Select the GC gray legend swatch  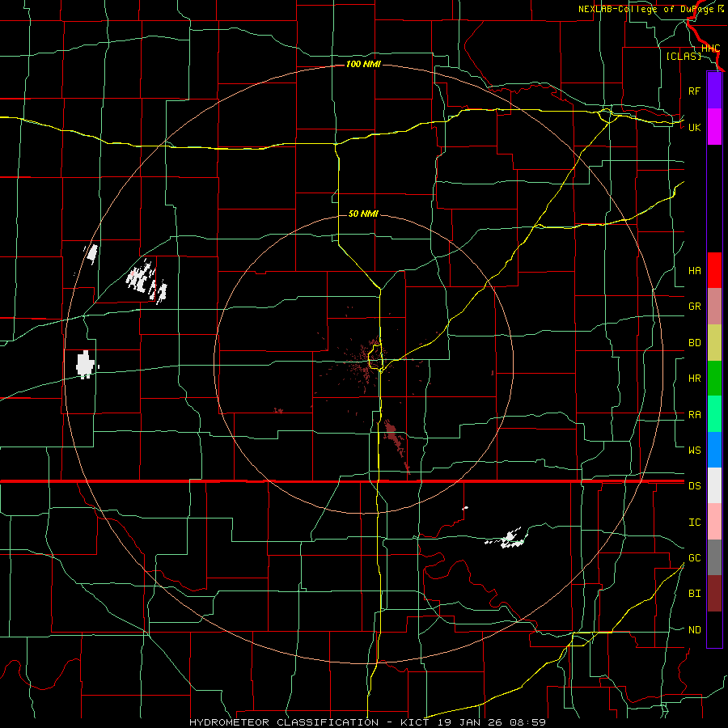tap(714, 557)
